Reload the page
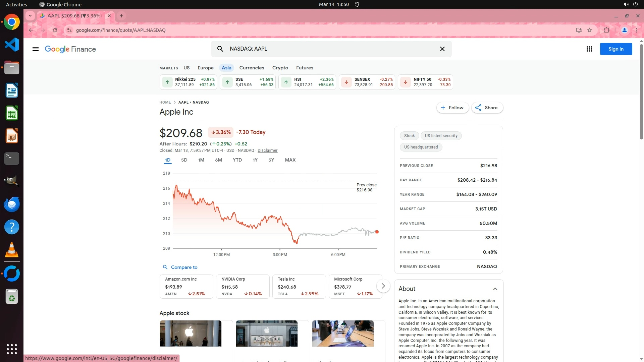The image size is (644, 362). tap(55, 30)
